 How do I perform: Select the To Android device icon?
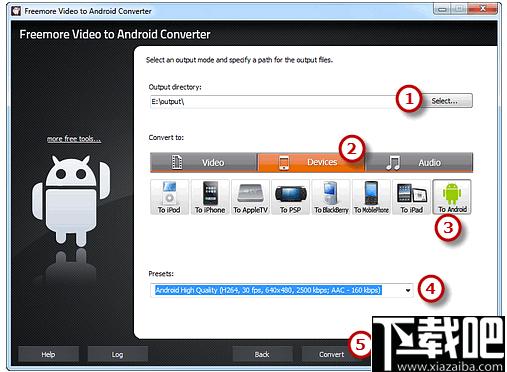tap(452, 197)
